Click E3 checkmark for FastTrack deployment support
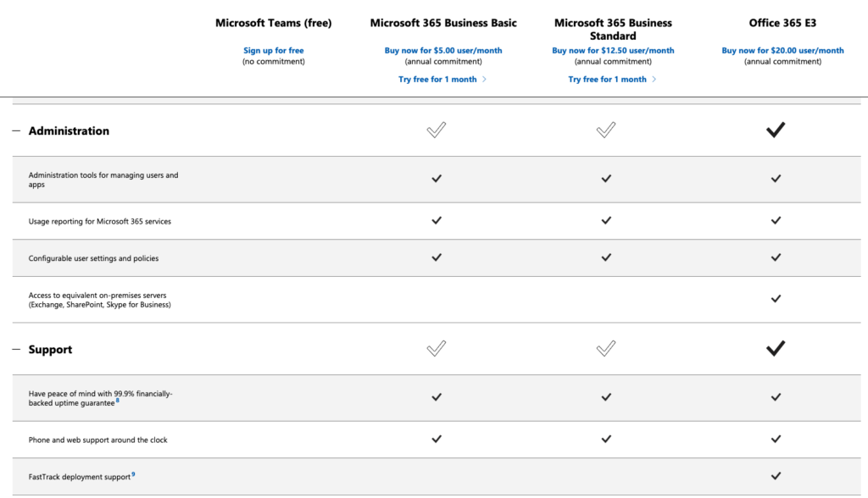 pos(776,476)
